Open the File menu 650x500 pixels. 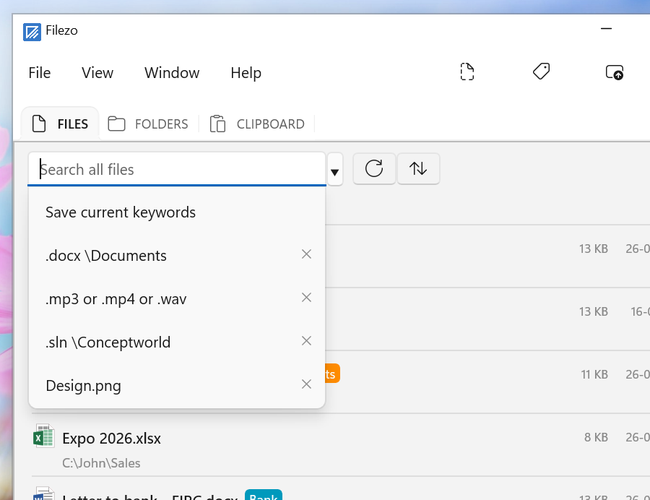(39, 73)
